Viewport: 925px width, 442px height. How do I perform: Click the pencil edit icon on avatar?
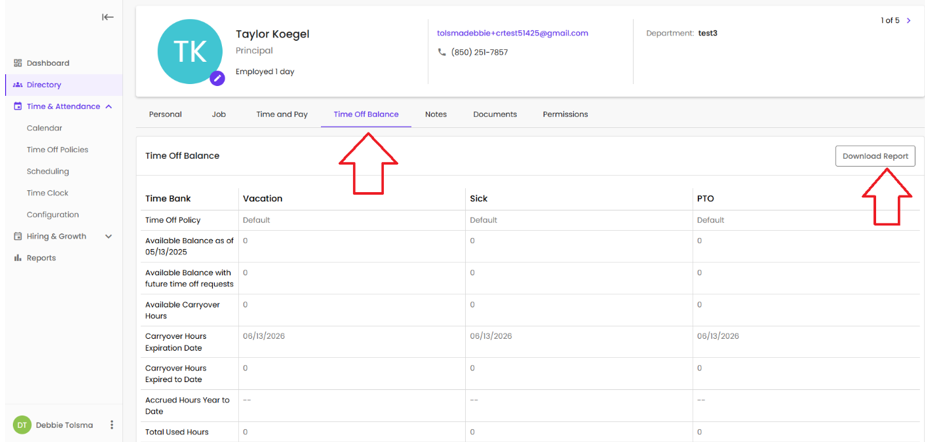[217, 78]
